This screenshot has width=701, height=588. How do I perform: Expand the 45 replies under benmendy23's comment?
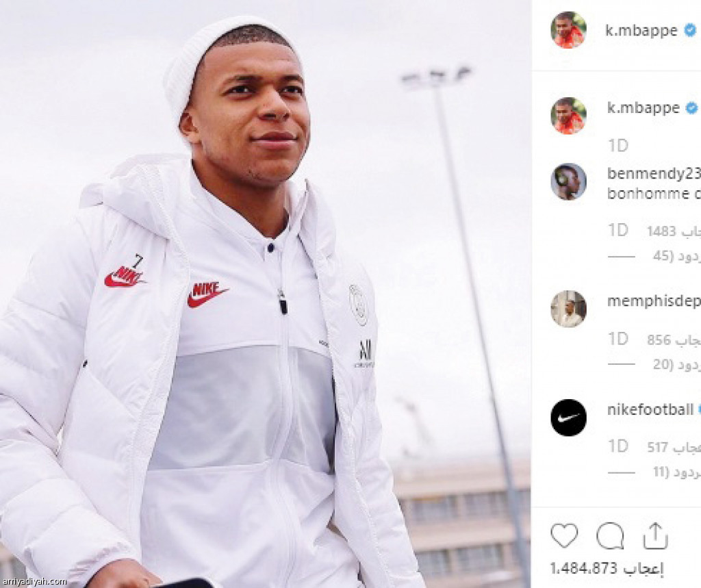674,256
